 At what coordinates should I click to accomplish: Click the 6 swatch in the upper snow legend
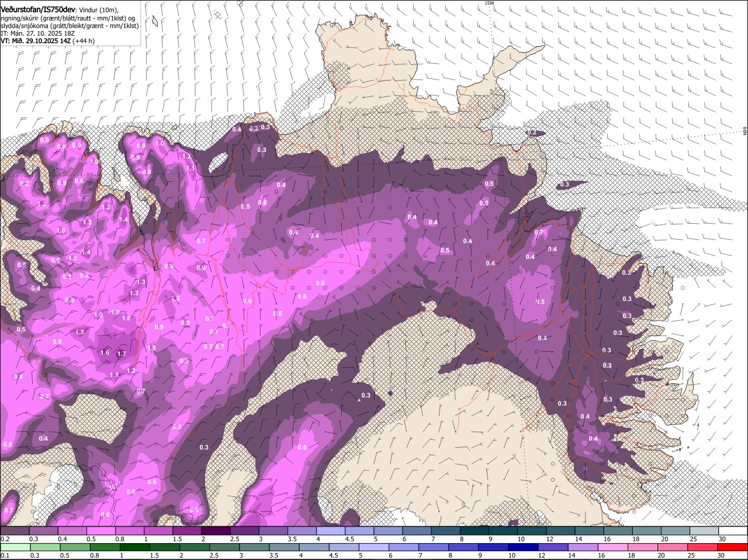[416, 531]
